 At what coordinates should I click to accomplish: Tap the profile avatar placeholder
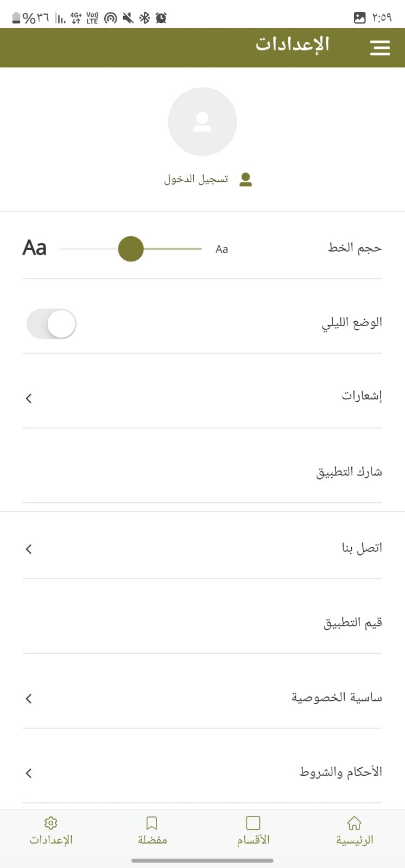tap(202, 122)
